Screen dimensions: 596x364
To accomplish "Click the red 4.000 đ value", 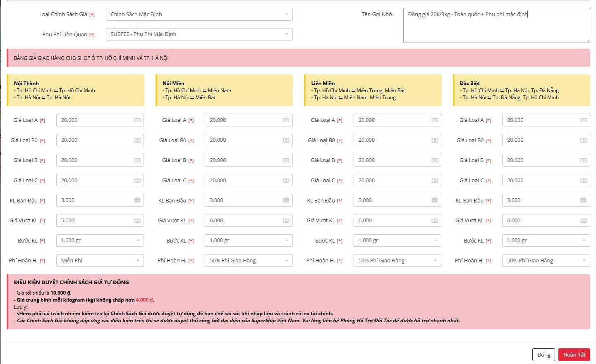I will tap(145, 300).
